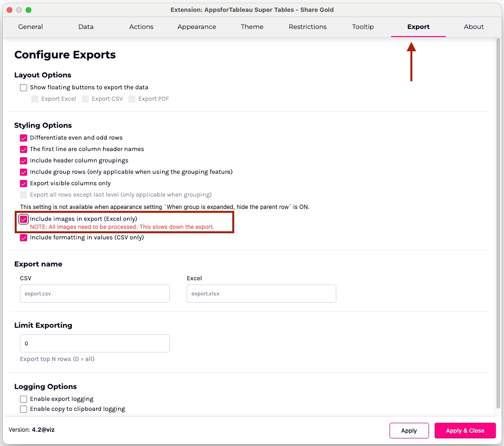Uncheck Include header column groupings
The image size is (504, 446).
(x=24, y=161)
